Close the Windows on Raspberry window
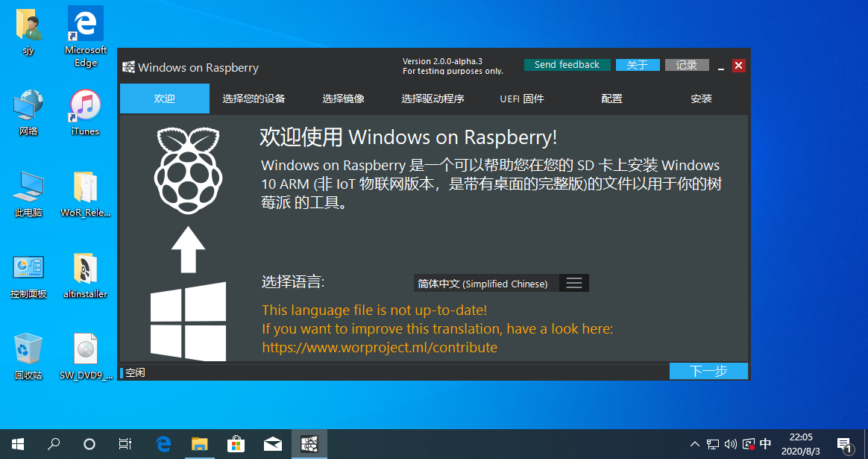 click(x=738, y=66)
